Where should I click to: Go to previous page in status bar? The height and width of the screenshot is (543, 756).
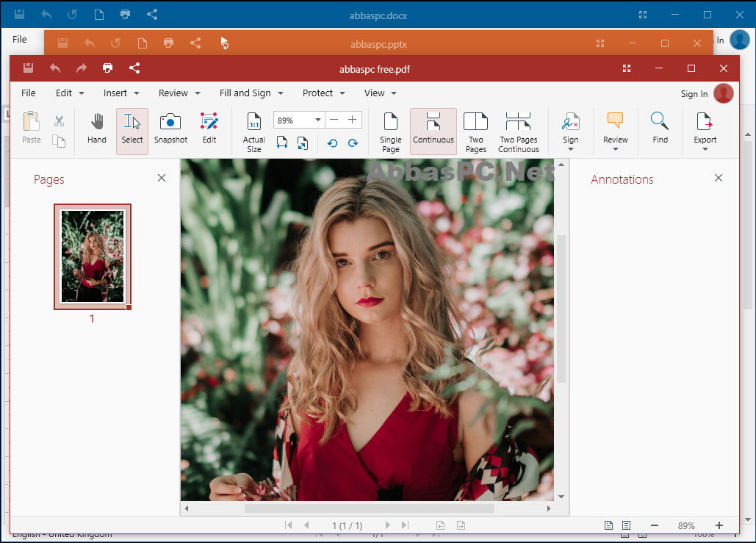(306, 525)
